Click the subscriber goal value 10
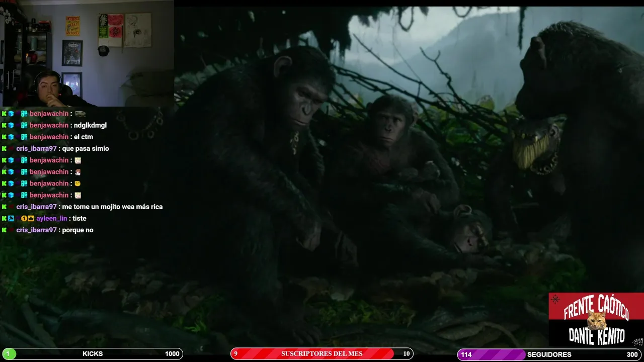Screen dimensions: 644x362 (x=407, y=354)
